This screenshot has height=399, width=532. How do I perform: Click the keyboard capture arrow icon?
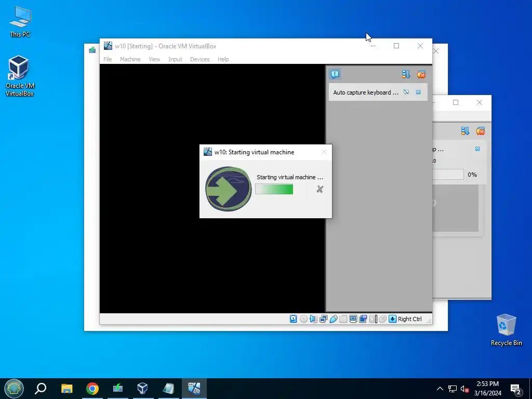coord(393,319)
